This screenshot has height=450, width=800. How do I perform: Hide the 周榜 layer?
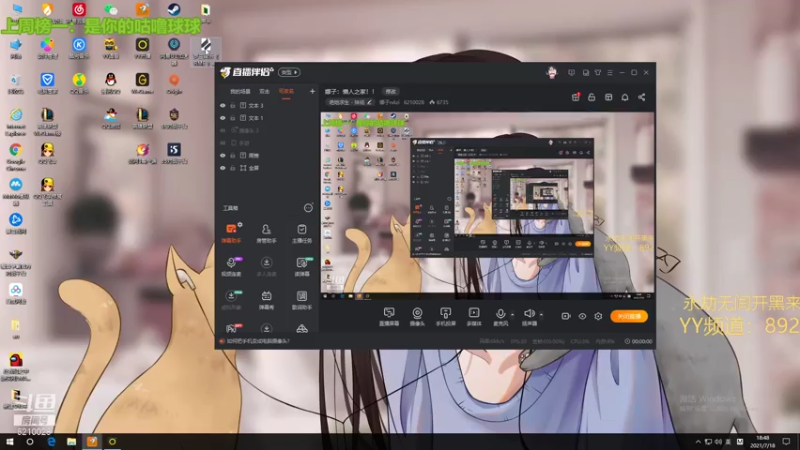[222, 156]
